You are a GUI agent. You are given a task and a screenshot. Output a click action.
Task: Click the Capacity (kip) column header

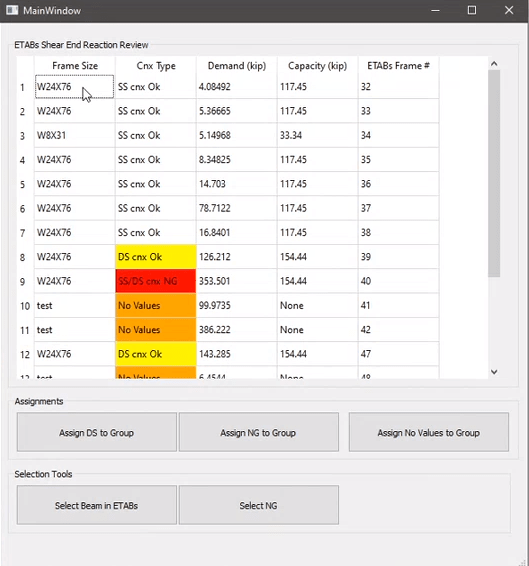pyautogui.click(x=318, y=66)
